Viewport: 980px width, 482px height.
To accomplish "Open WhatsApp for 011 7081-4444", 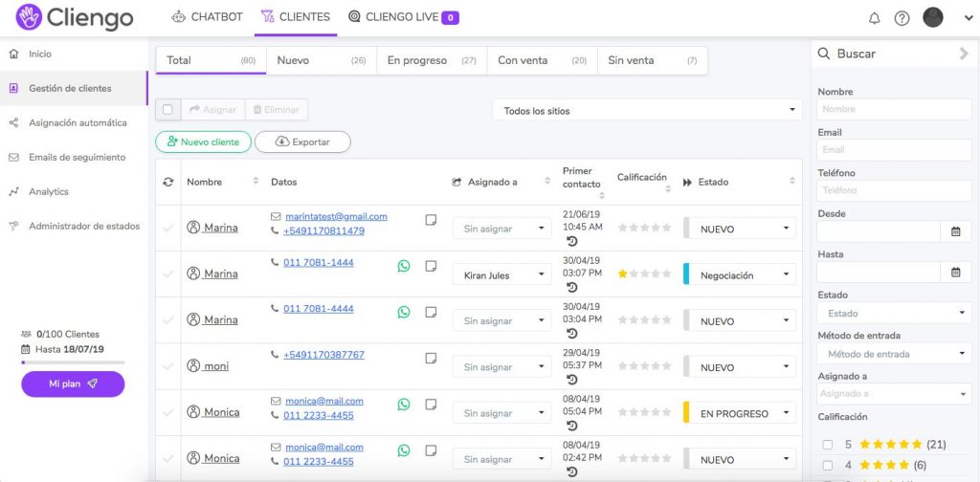I will 404,312.
